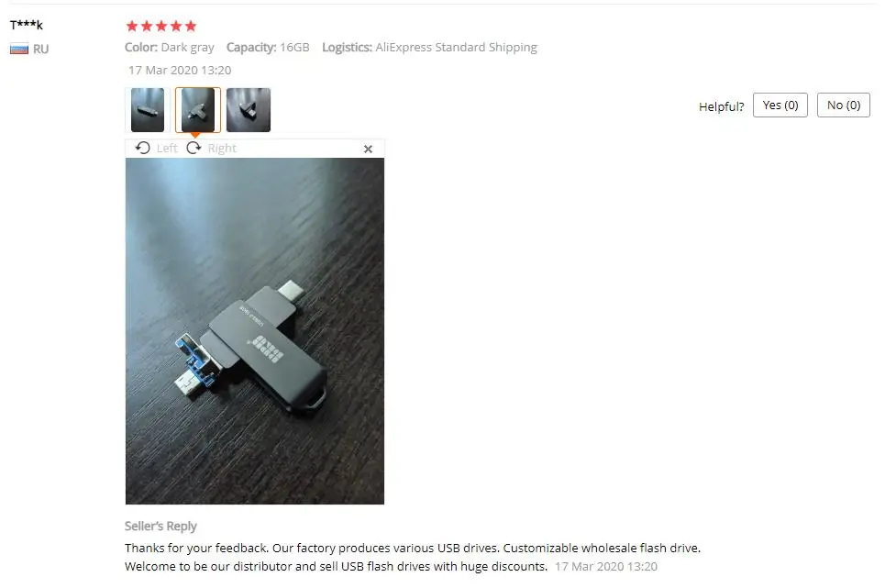Rotate the photo left using the counterclockwise arrow

[x=143, y=148]
